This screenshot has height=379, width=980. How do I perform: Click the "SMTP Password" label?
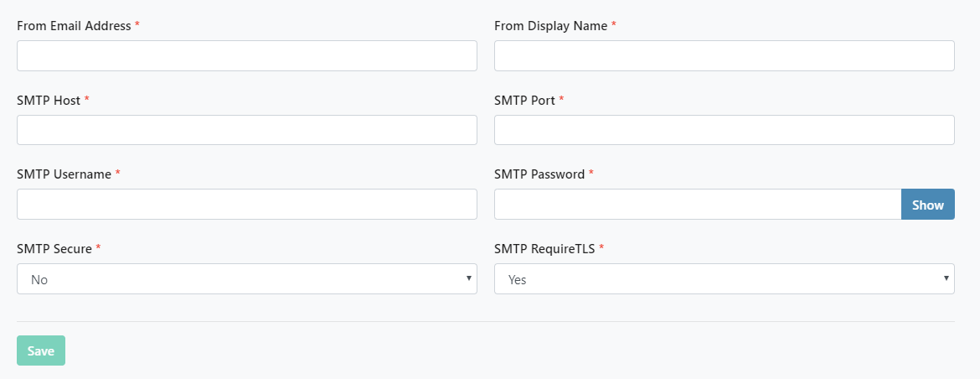[539, 174]
